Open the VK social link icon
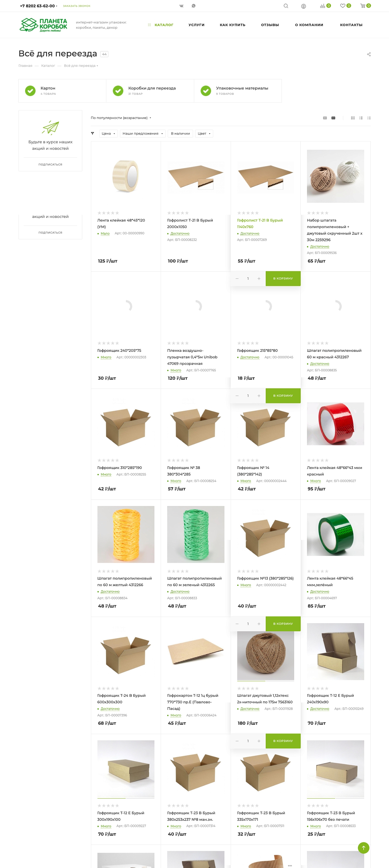Screen dimensions: 389x868 [x=182, y=6]
